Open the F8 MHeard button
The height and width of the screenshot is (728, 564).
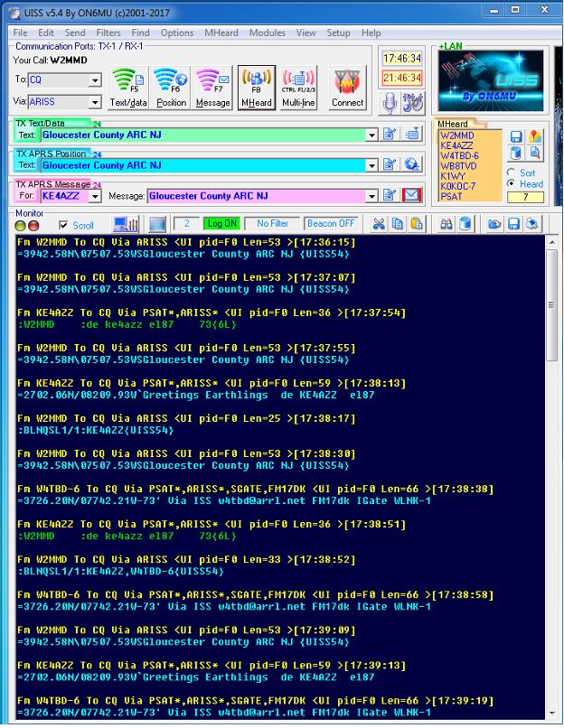pyautogui.click(x=257, y=88)
